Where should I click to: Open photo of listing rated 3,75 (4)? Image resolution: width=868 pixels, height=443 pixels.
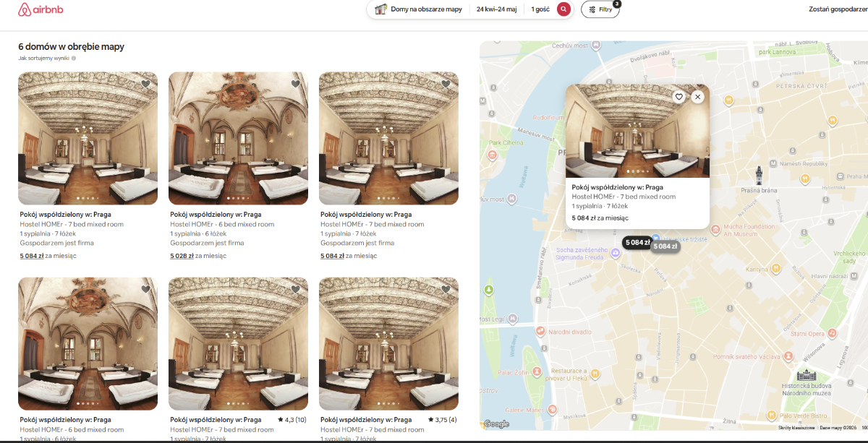[x=388, y=344]
